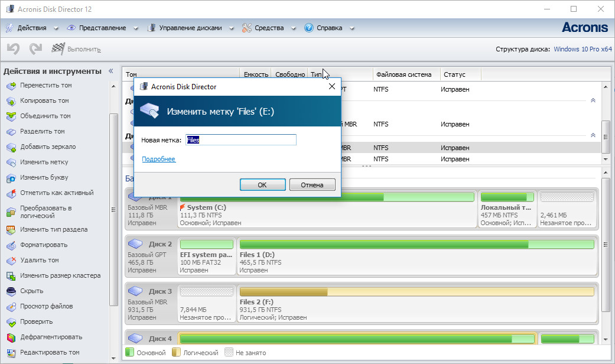The width and height of the screenshot is (615, 364).
Task: Pick Разделить том icon
Action: pyautogui.click(x=11, y=131)
